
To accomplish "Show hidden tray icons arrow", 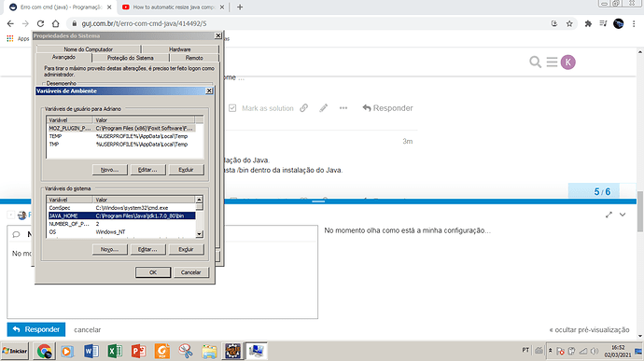I will 551,351.
